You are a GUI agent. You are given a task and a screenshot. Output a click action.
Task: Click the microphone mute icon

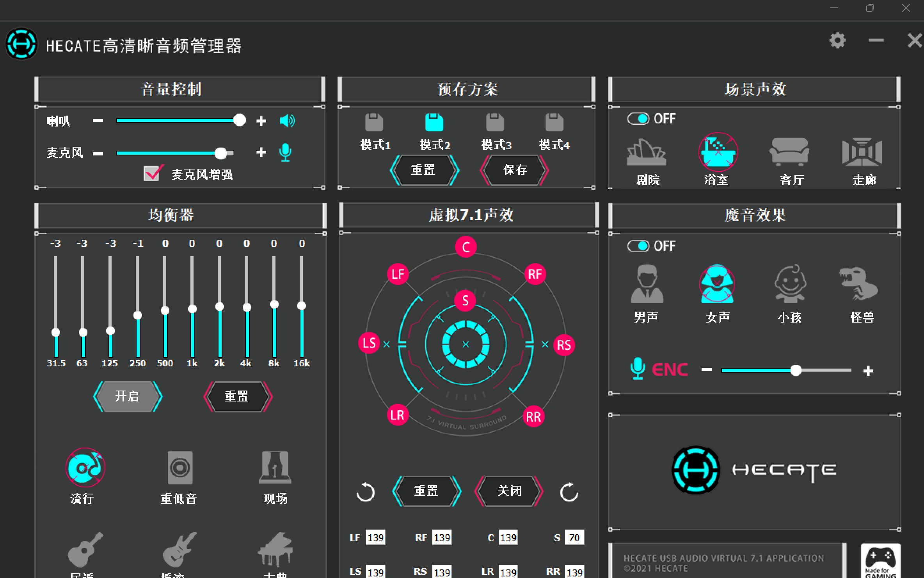[285, 152]
